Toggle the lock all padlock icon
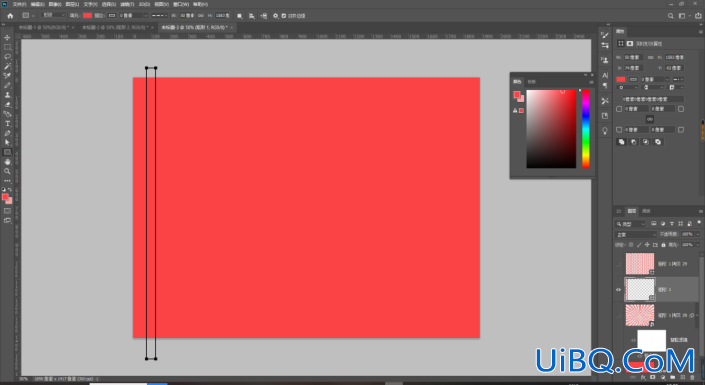Viewport: 705px width, 385px height. click(x=663, y=245)
